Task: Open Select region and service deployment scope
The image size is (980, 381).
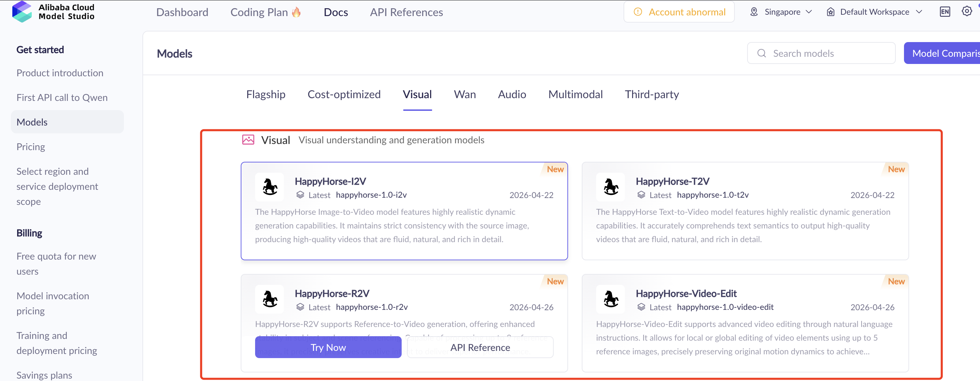Action: click(57, 186)
